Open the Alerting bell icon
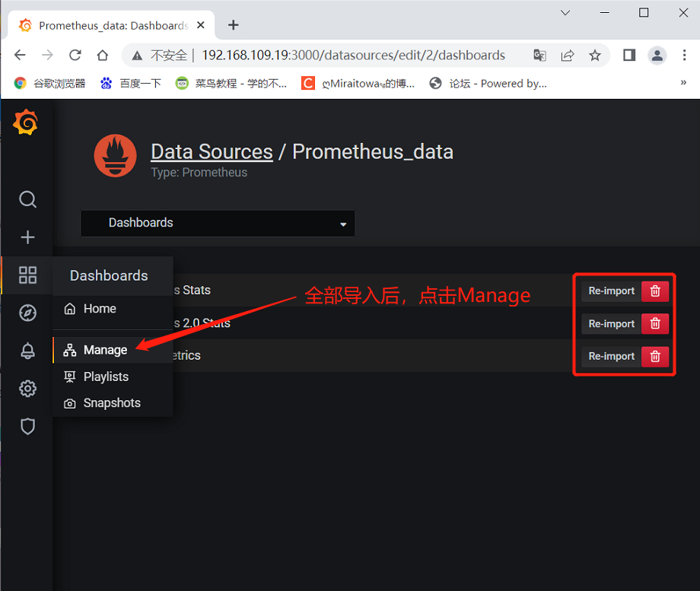Image resolution: width=700 pixels, height=591 pixels. coord(27,351)
